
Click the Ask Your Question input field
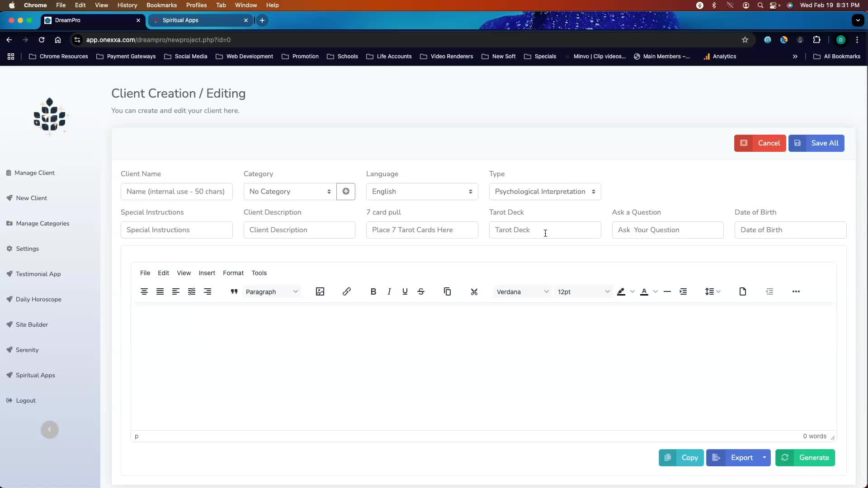668,230
